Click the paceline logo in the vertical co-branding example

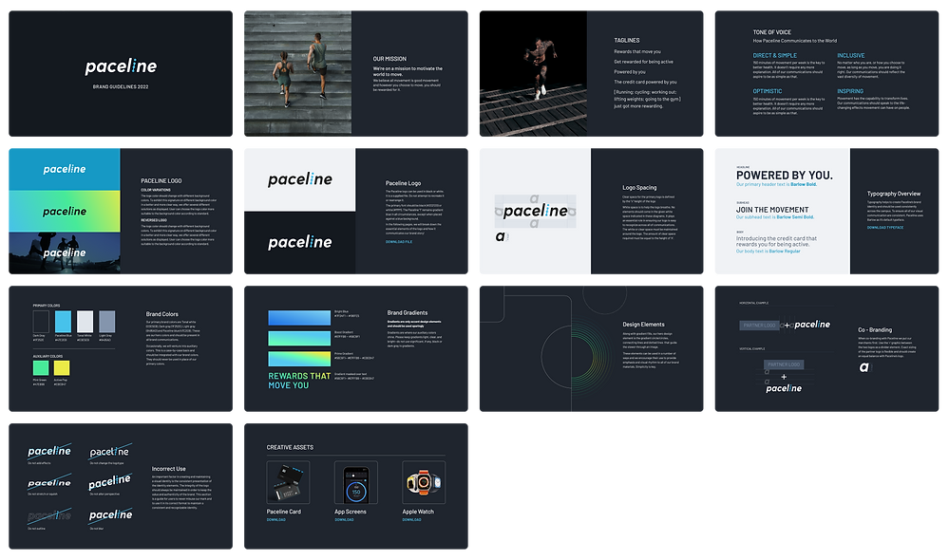pos(784,388)
